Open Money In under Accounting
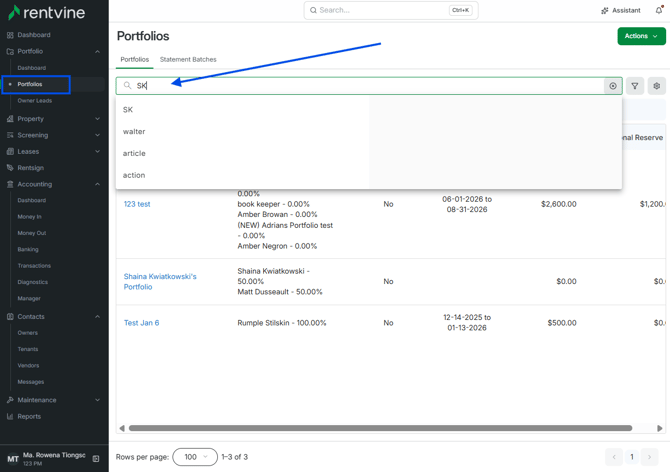The width and height of the screenshot is (670, 472). click(29, 217)
